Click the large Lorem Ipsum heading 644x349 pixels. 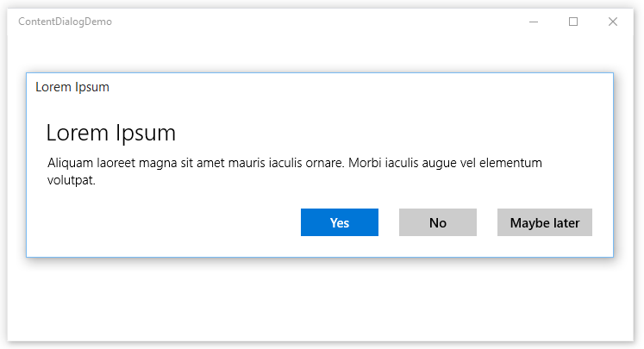111,133
